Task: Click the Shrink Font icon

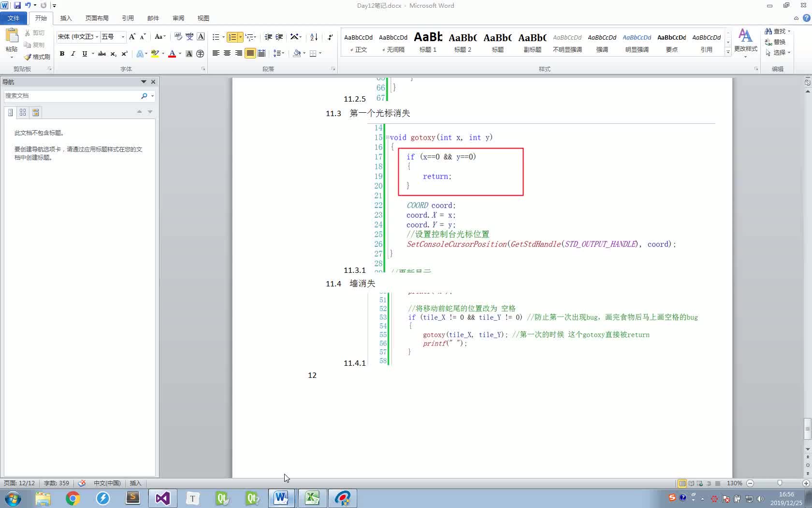Action: pyautogui.click(x=143, y=37)
